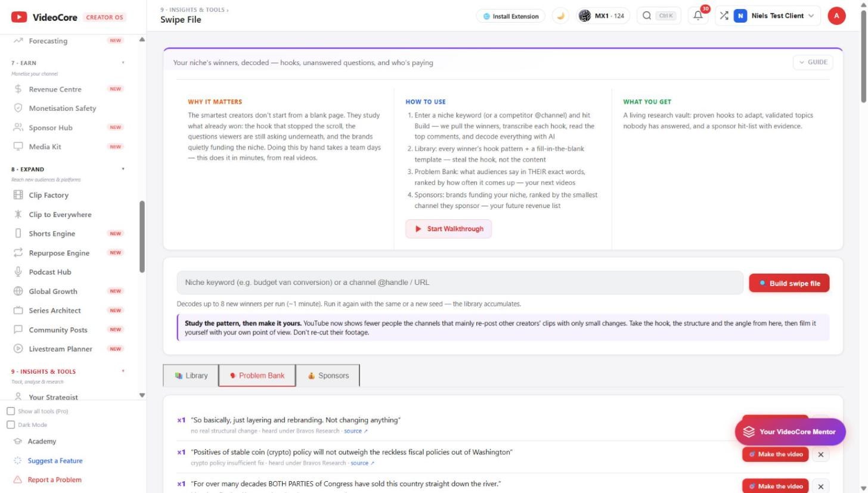Image resolution: width=868 pixels, height=493 pixels.
Task: Click the Community Posts chat icon
Action: 18,329
